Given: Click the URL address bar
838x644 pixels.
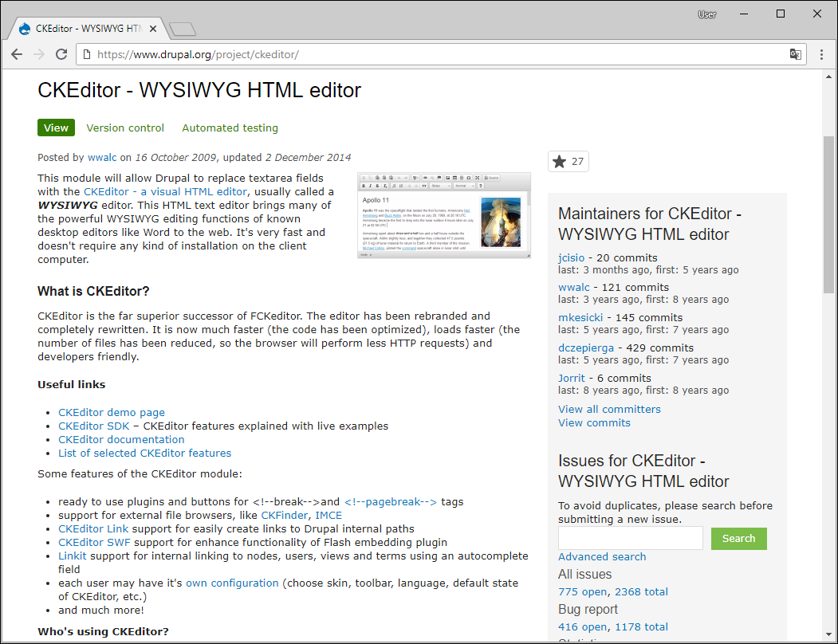Looking at the screenshot, I should [431, 54].
